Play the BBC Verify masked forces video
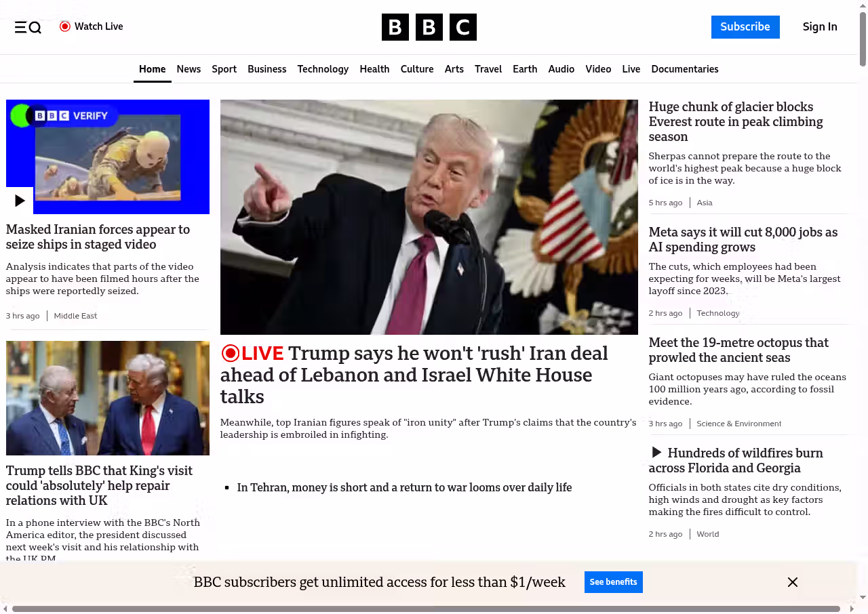 coord(20,201)
